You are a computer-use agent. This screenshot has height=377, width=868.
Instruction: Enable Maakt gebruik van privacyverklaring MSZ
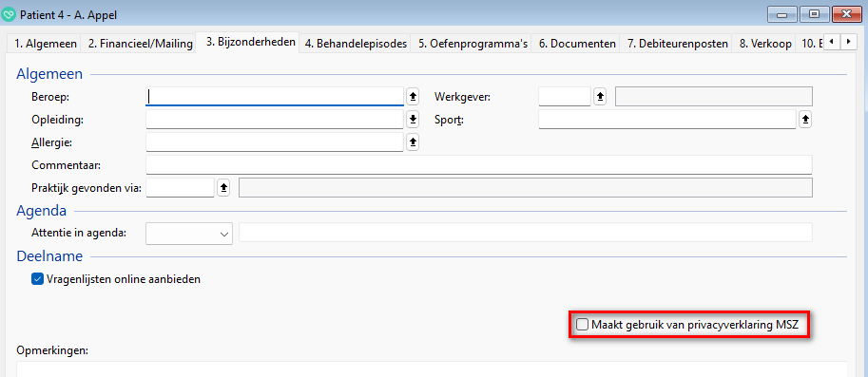[x=583, y=325]
